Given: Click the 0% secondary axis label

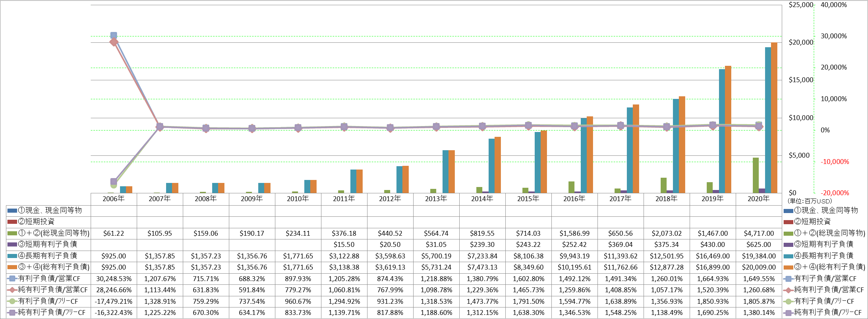Looking at the screenshot, I should pos(825,130).
